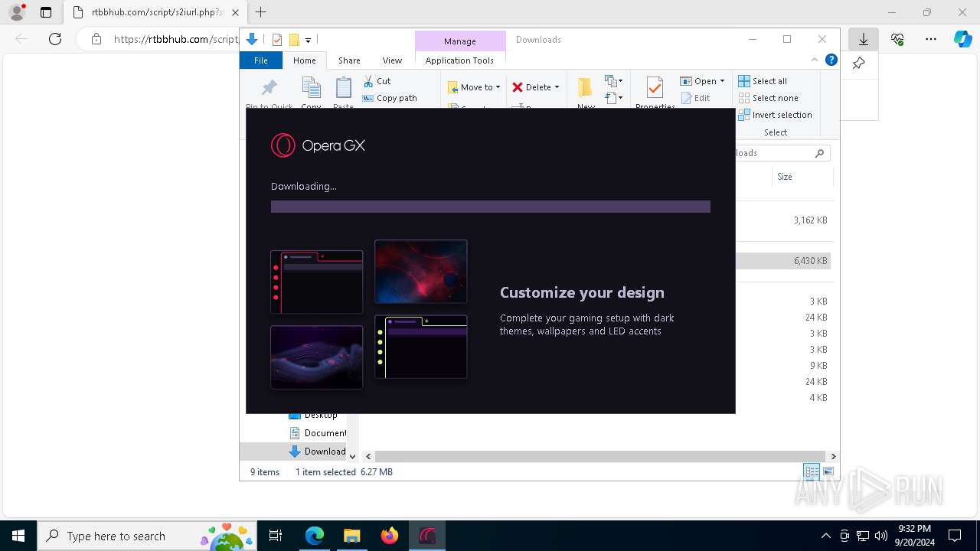980x551 pixels.
Task: Click the Copy icon in the ribbon
Action: pyautogui.click(x=311, y=87)
